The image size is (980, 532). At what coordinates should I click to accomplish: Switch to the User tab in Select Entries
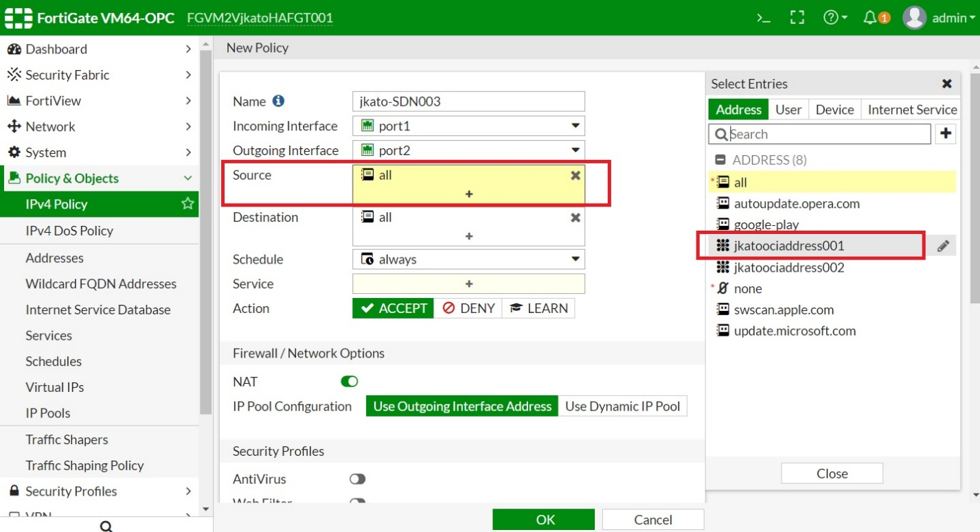coord(788,109)
